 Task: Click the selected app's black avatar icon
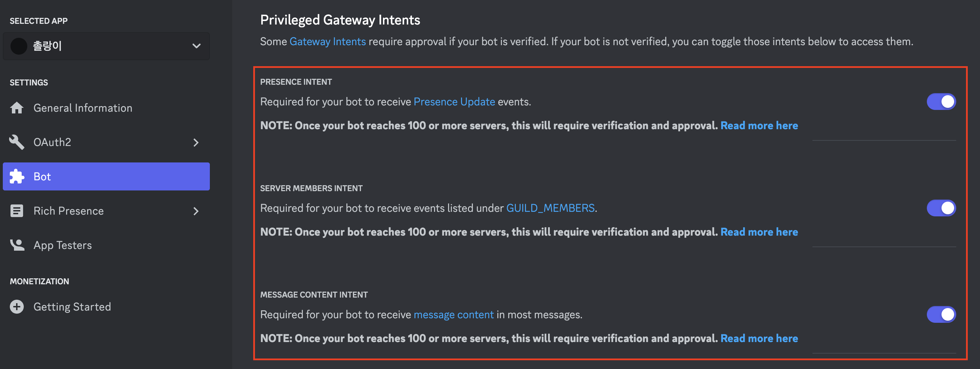coord(19,46)
